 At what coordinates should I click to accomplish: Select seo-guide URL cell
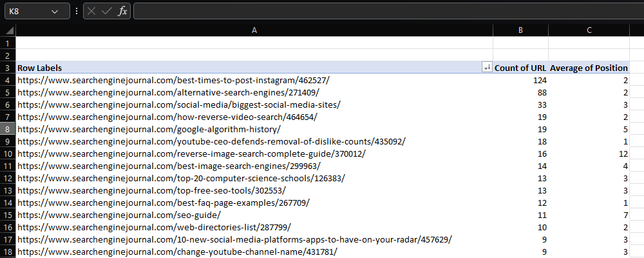coord(254,215)
